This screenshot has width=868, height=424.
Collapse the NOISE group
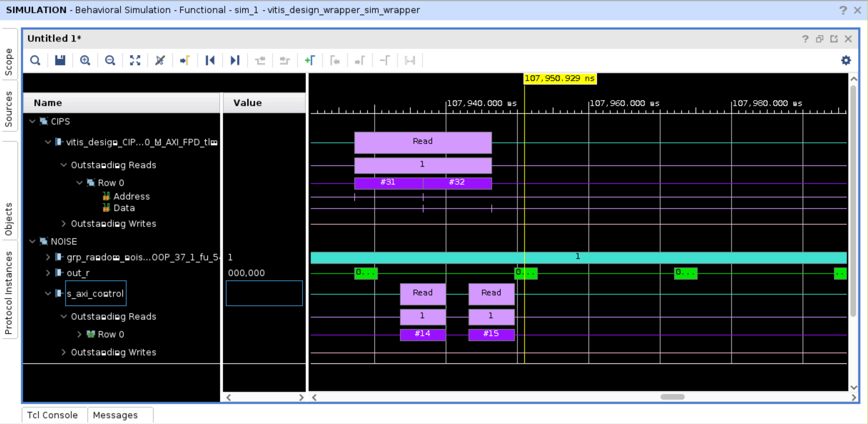click(x=32, y=242)
